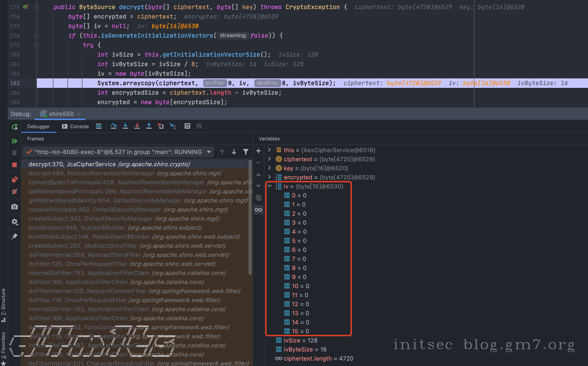
Task: Stop the debug session with red square
Action: (14, 165)
